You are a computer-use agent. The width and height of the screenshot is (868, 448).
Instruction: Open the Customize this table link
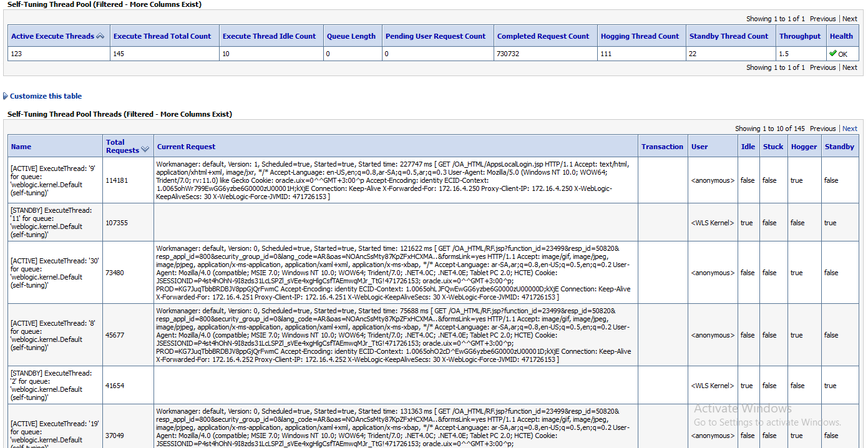[x=46, y=96]
